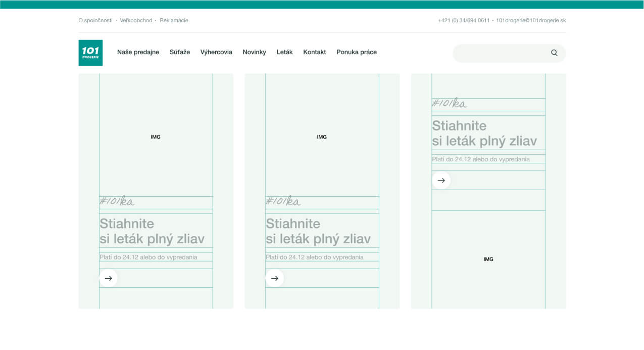Open the O spoločnosti link
The width and height of the screenshot is (644, 350).
pos(95,21)
